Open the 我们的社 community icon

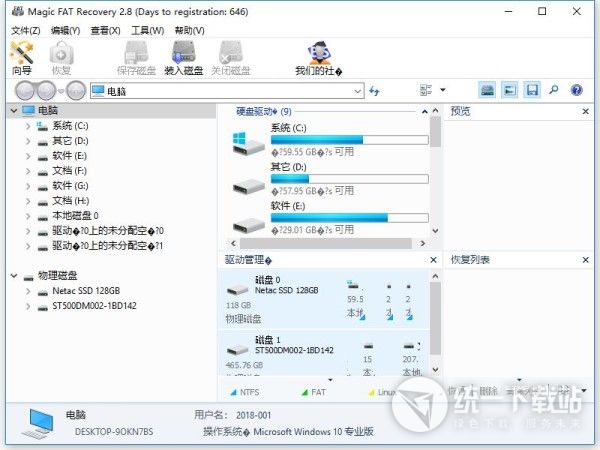(318, 58)
